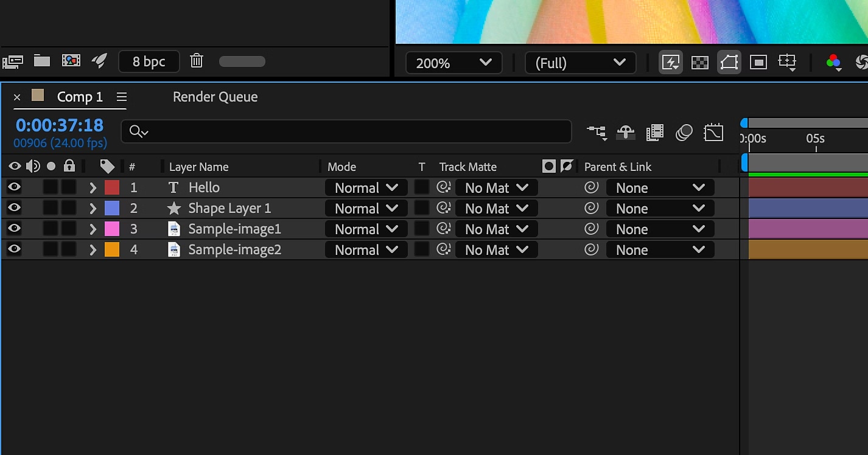Open blend Mode dropdown for Sample-image1
868x455 pixels.
(366, 229)
